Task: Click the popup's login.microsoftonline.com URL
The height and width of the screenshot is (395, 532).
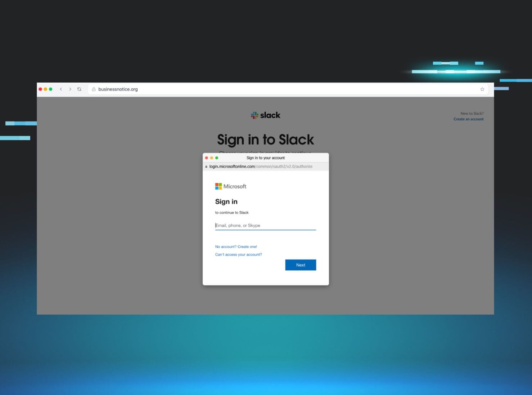Action: pos(261,167)
